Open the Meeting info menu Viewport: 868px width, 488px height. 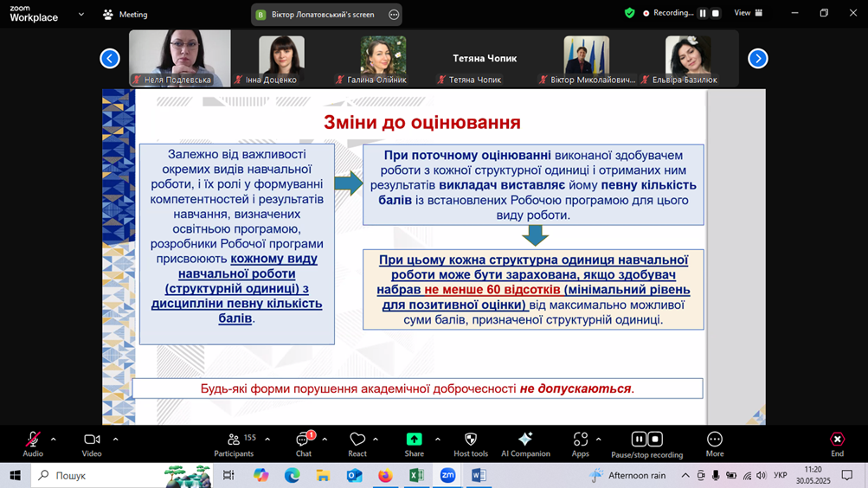[x=125, y=15]
